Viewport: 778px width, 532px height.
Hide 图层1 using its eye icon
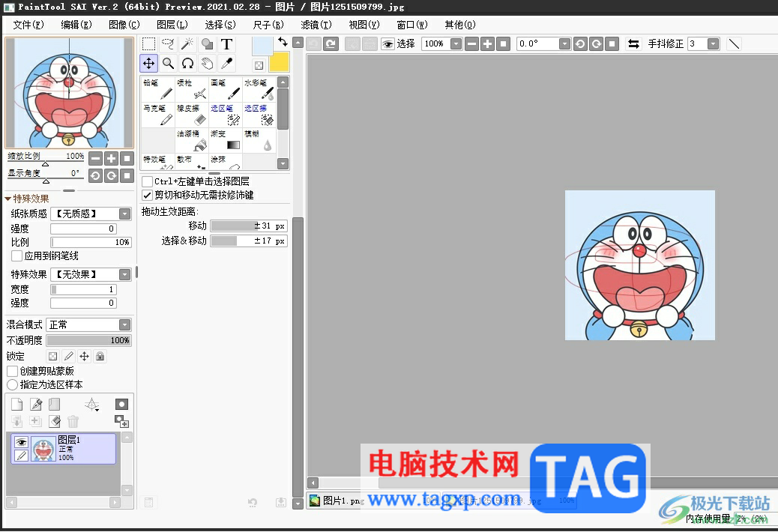tap(21, 442)
